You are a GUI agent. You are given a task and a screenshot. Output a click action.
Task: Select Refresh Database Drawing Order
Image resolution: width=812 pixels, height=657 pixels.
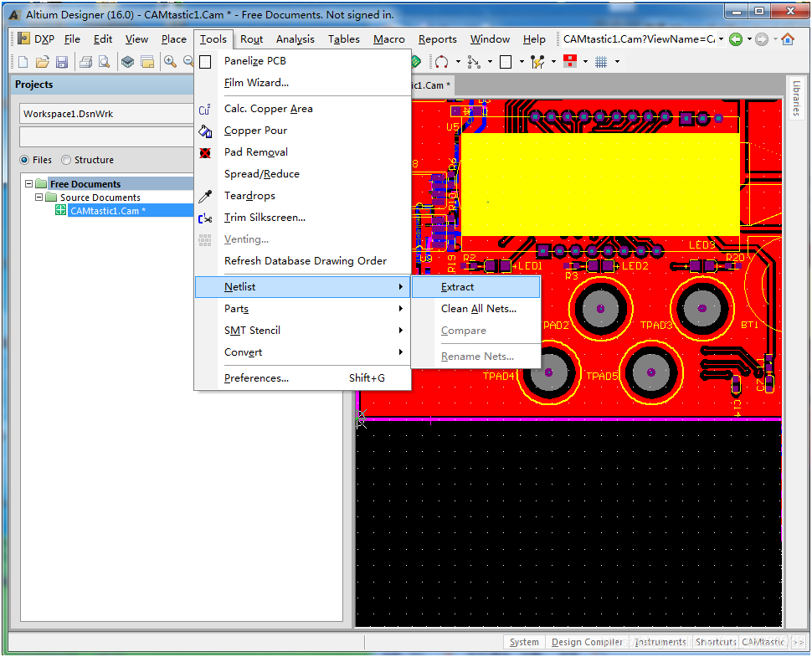click(303, 261)
